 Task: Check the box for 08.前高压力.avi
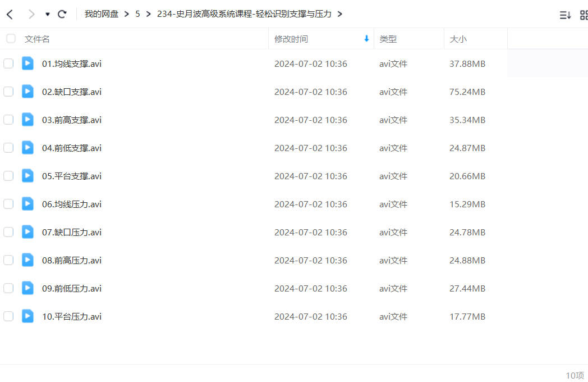coord(8,260)
